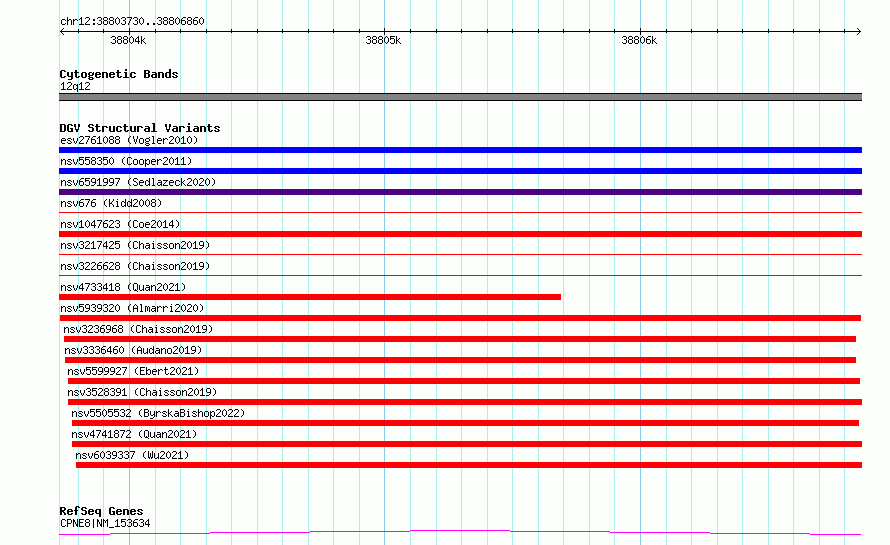The width and height of the screenshot is (890, 545).
Task: Click the 38804k ruler tick label
Action: pos(128,40)
